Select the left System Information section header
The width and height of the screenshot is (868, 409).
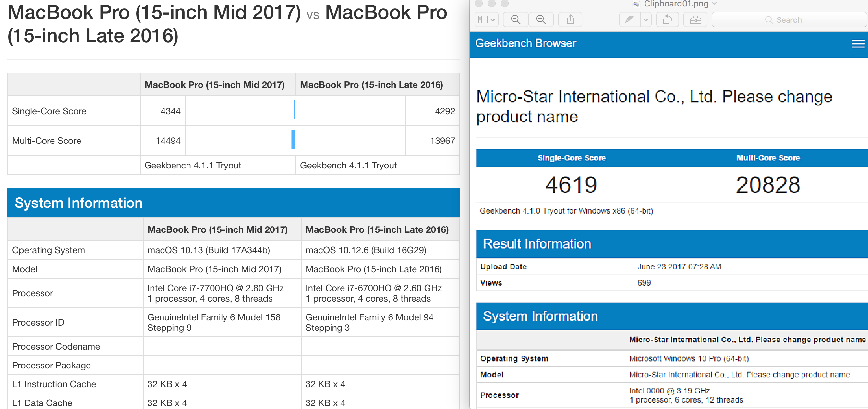tap(78, 203)
